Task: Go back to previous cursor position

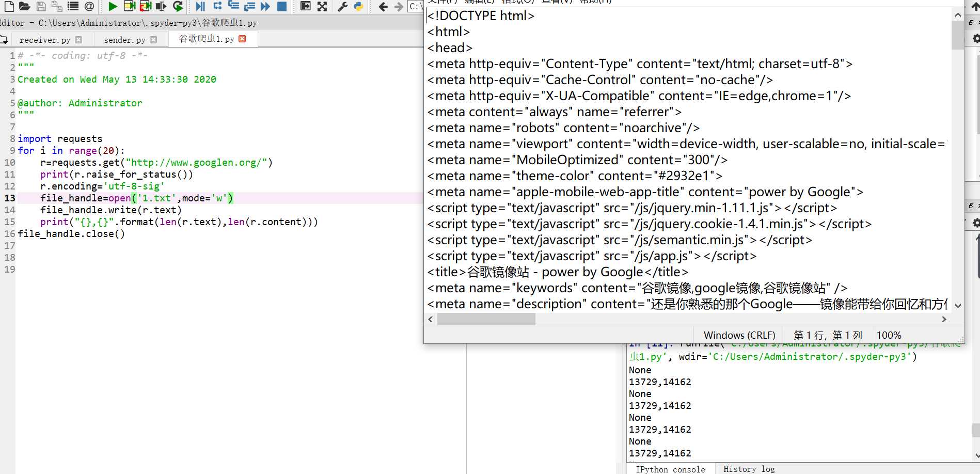Action: [x=383, y=6]
